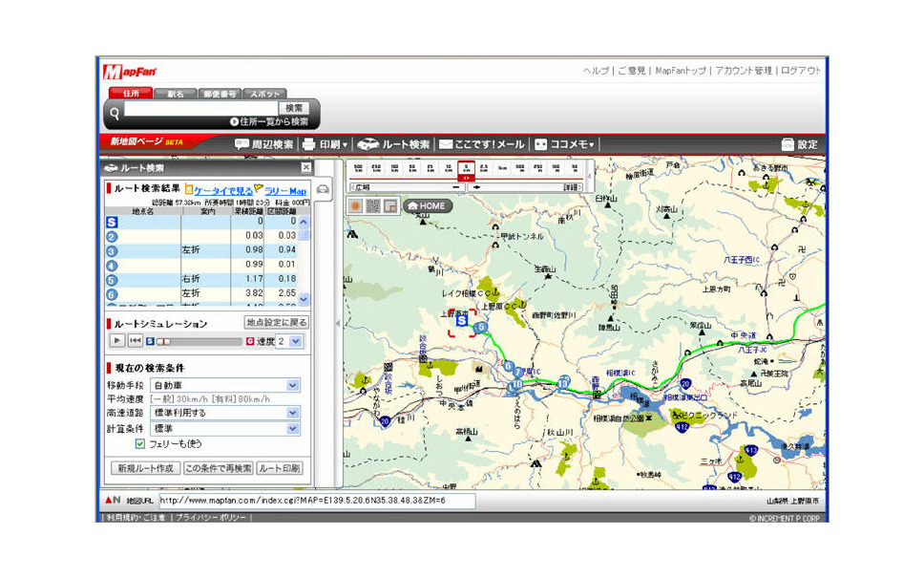
Task: Click the red N north compass icon
Action: pos(113,500)
